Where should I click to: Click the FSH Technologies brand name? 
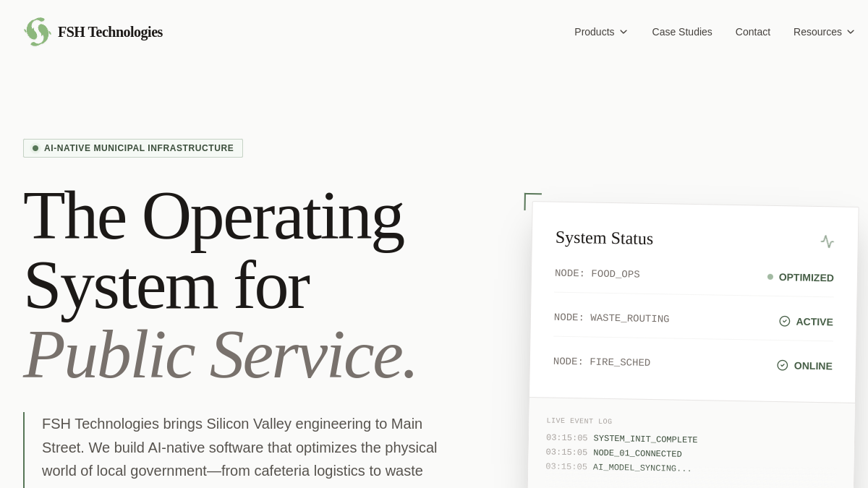point(110,32)
